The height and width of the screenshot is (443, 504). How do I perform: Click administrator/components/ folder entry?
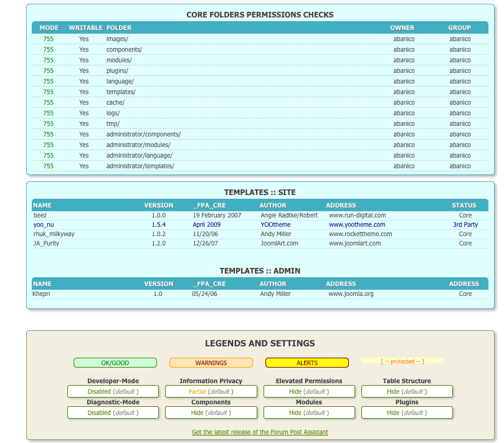click(144, 134)
